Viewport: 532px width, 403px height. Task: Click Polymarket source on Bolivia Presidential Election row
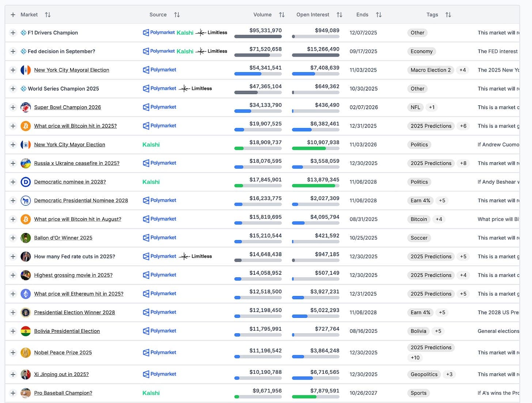click(159, 331)
